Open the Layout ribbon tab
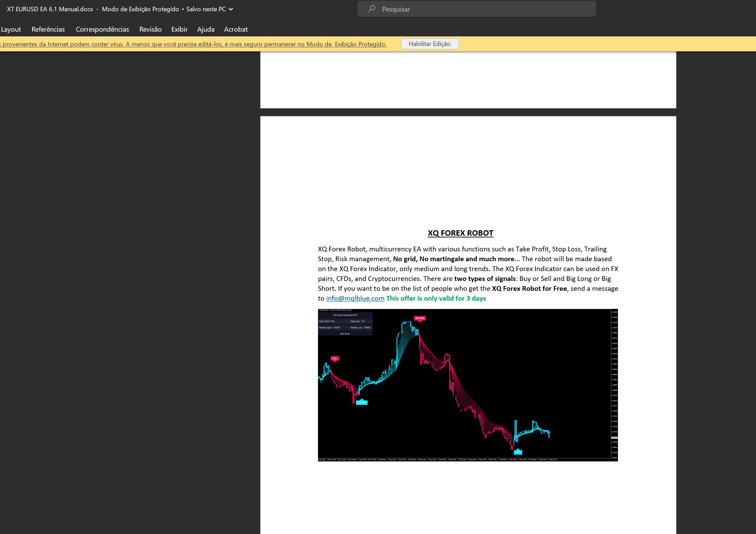756x534 pixels. tap(11, 29)
